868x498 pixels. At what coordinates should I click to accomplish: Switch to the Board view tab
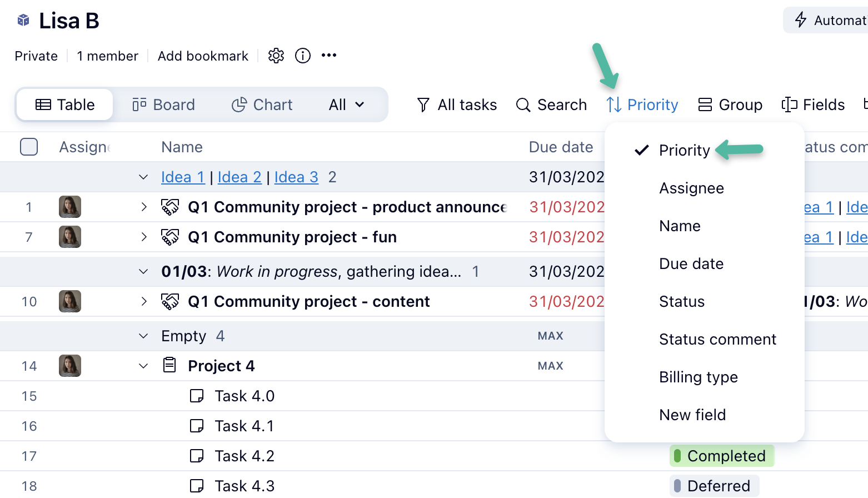click(164, 105)
